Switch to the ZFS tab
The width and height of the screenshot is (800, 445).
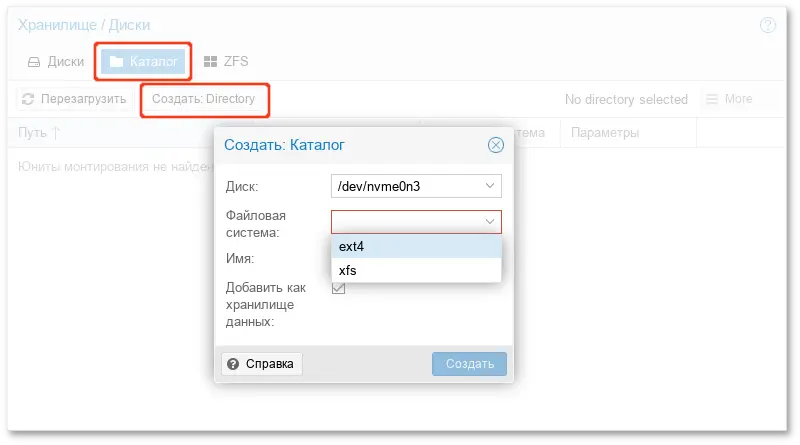click(226, 62)
